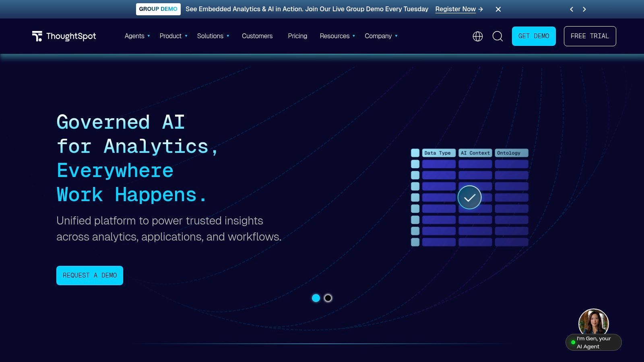Viewport: 644px width, 362px height.
Task: Show previous announcement banner
Action: point(572,9)
